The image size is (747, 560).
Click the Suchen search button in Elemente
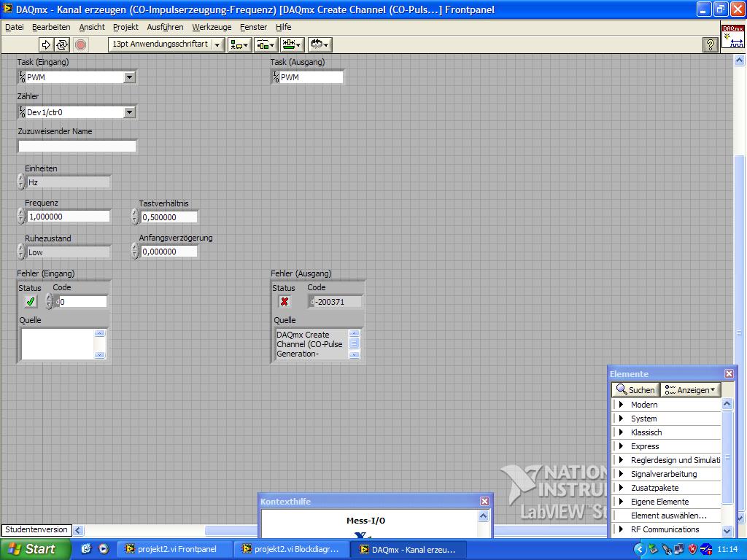(635, 389)
